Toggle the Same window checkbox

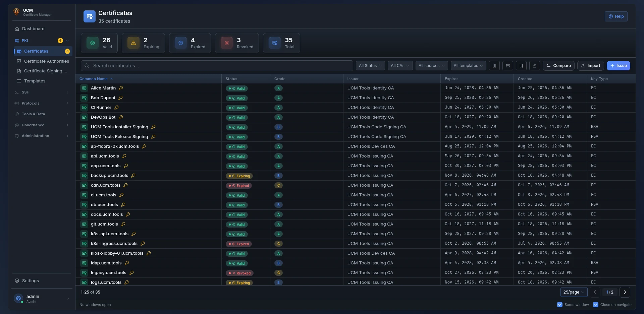point(560,305)
